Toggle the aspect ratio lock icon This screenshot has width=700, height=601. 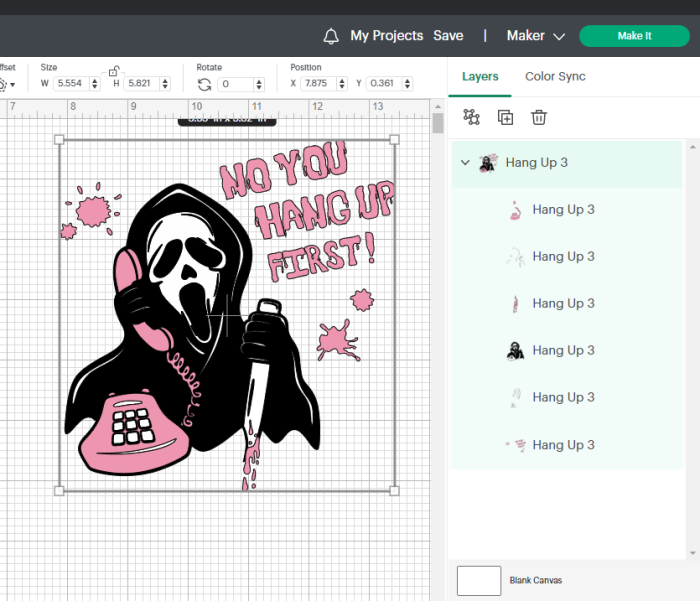113,71
